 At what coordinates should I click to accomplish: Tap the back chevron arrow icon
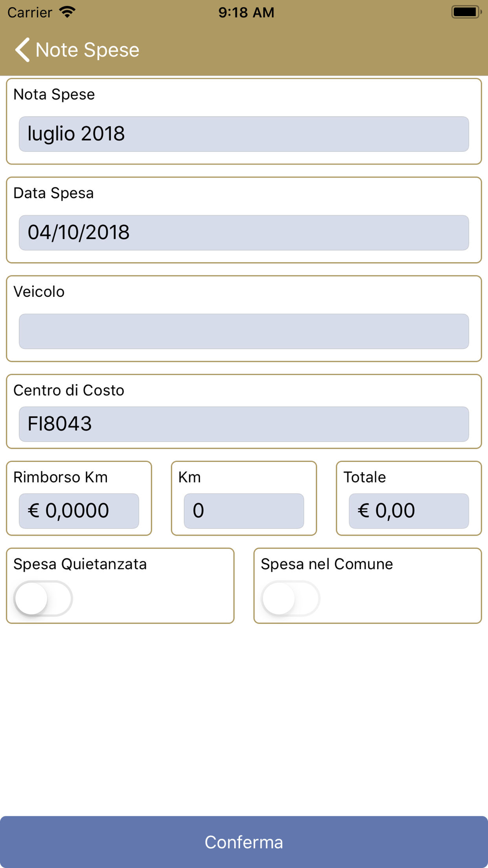point(22,50)
